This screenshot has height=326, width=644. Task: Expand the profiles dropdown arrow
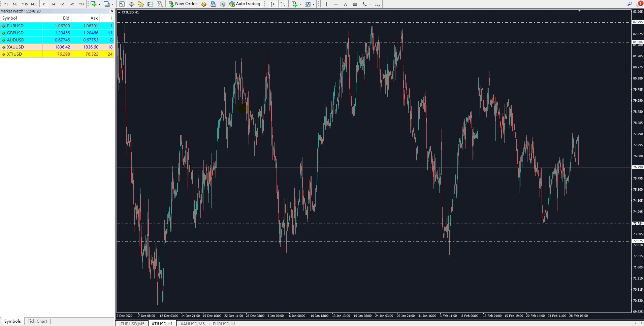coord(112,4)
